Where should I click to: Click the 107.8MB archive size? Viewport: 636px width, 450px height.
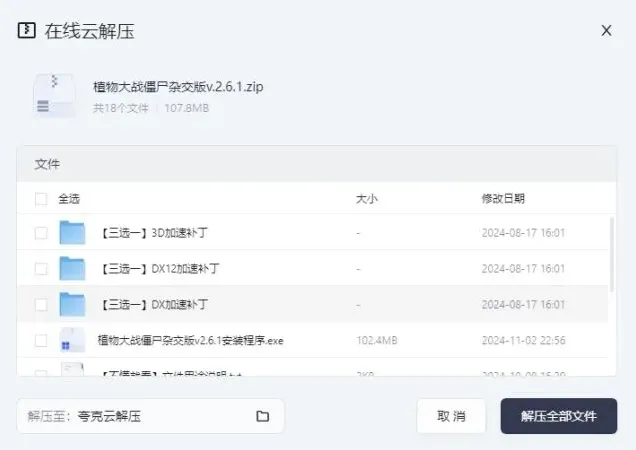(187, 108)
